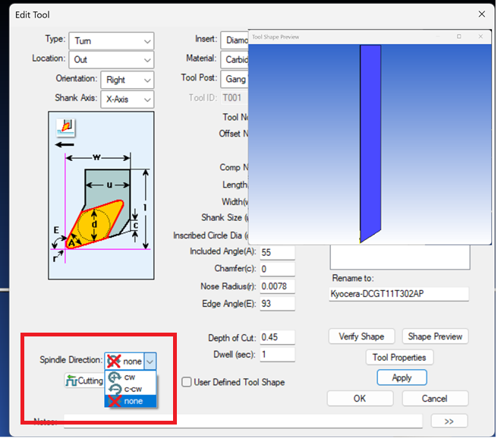Open the Orientation dropdown showing Right
The width and height of the screenshot is (504, 442).
(x=128, y=80)
